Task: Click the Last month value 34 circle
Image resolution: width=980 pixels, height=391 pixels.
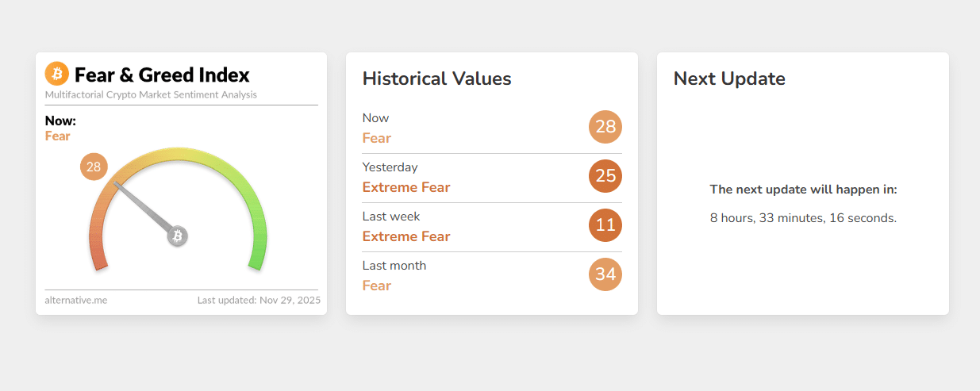Action: [605, 274]
